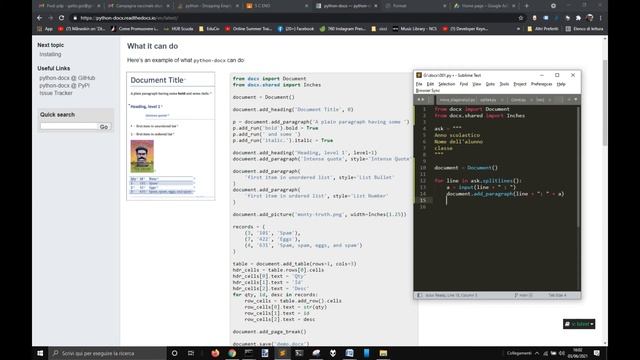Screen dimensions: 640x360
Task: Show hidden system tray icons chevron
Action: pos(537,353)
